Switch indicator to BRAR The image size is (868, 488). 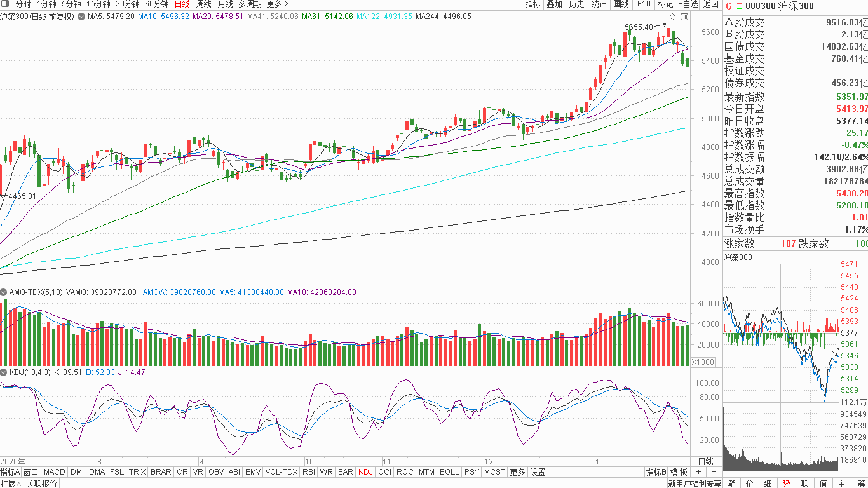(x=161, y=472)
